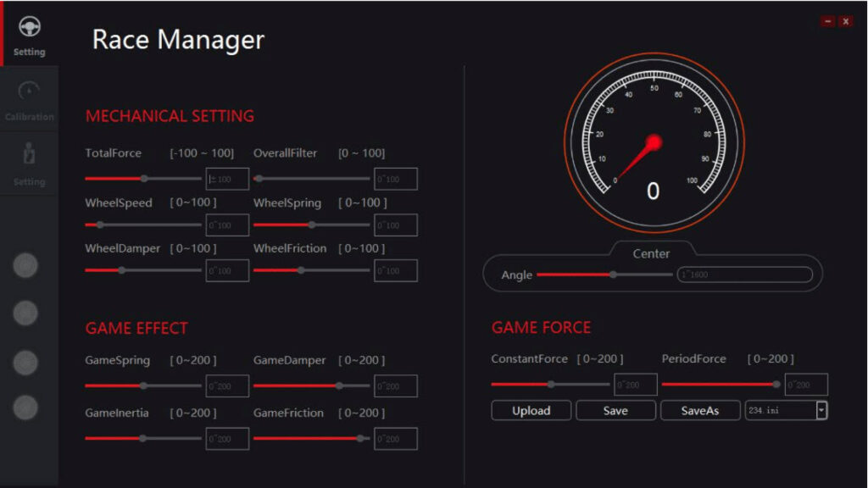Click the speedometer gauge display
This screenshot has height=488, width=868.
click(x=653, y=140)
